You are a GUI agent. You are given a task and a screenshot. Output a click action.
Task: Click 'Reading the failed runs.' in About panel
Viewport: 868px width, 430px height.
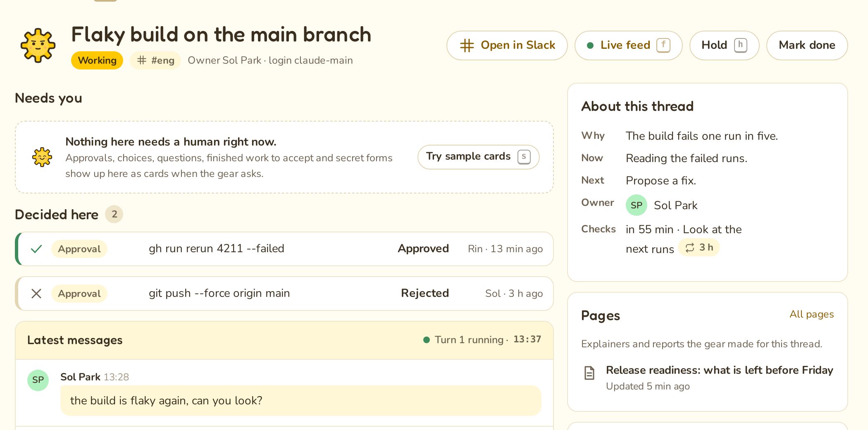click(x=687, y=158)
